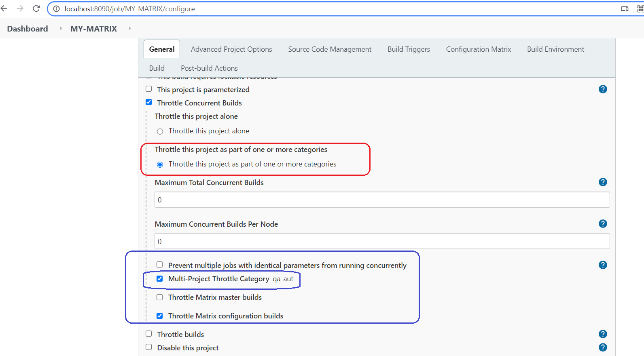Open MY-MATRIX breadcrumb link

pyautogui.click(x=93, y=29)
